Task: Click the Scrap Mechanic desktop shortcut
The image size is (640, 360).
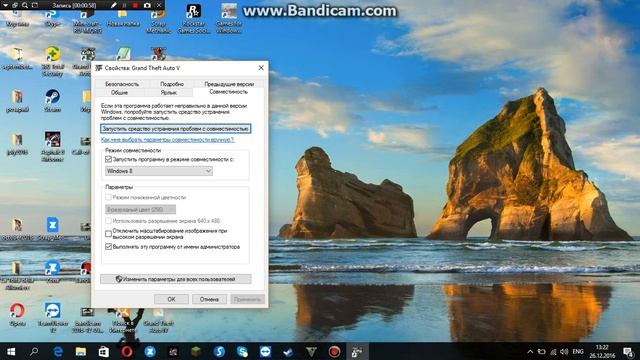Action: click(x=158, y=21)
